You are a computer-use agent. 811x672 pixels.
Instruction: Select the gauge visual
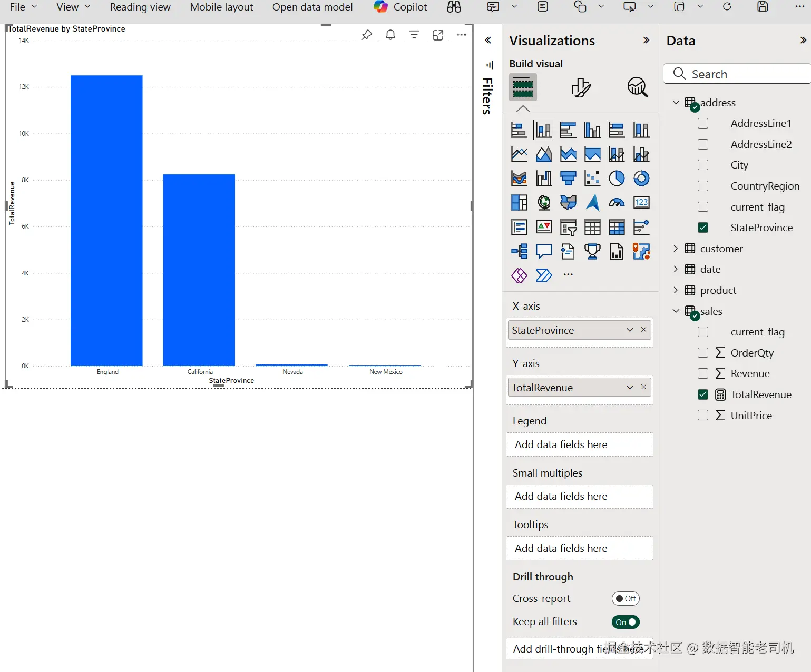(x=617, y=202)
